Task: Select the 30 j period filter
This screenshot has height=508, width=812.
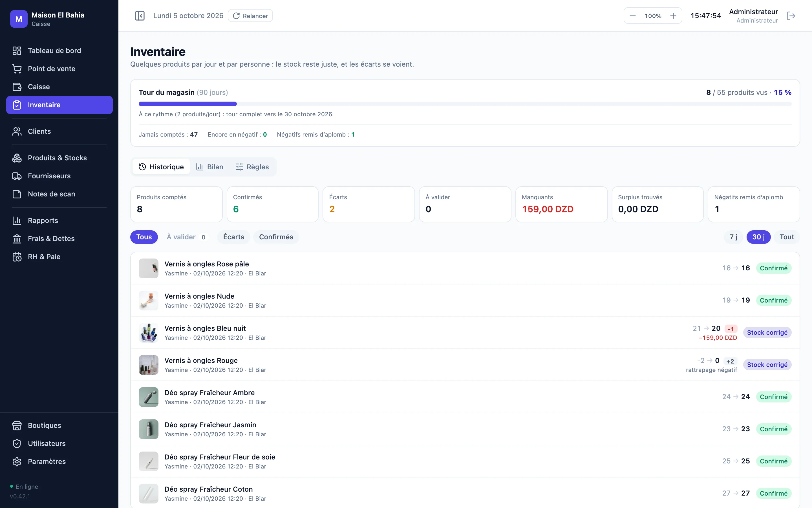Action: [758, 237]
